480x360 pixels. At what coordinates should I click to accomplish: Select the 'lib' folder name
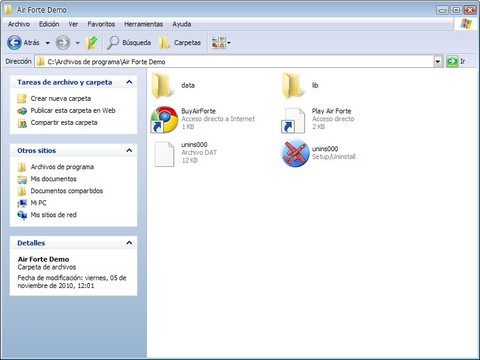(x=315, y=85)
